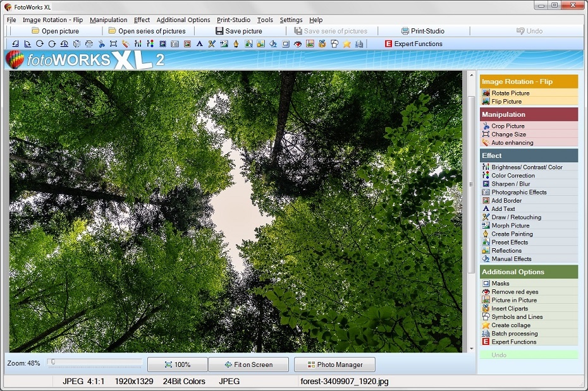Click the file name forest-3409907_1920.jpg
Image resolution: width=588 pixels, height=391 pixels.
(x=344, y=382)
